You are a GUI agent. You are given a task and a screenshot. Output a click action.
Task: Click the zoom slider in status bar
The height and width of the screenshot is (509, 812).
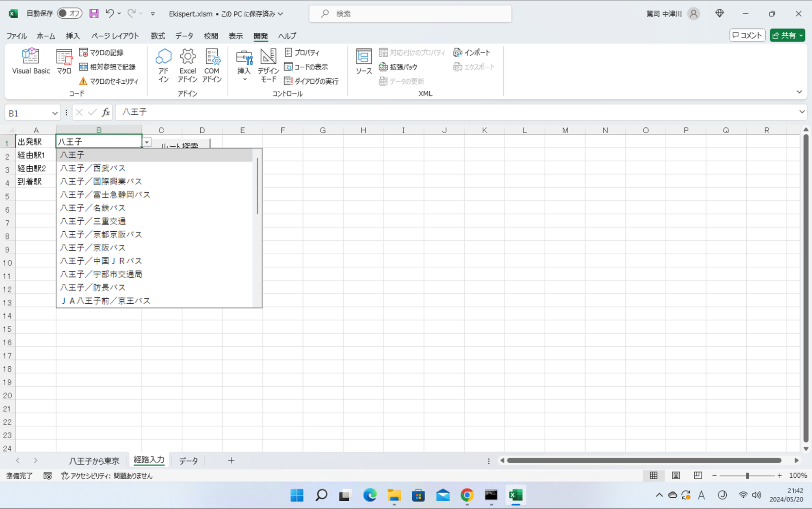(747, 475)
